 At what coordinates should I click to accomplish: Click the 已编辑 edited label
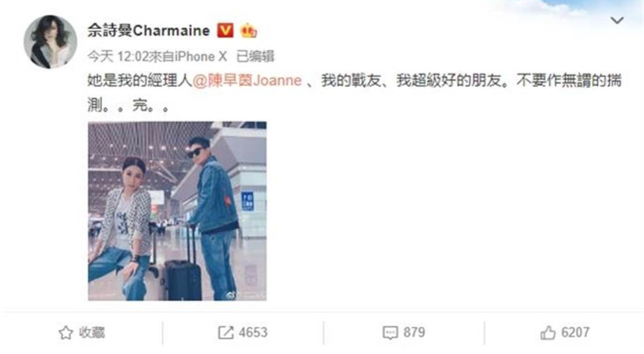click(x=255, y=56)
